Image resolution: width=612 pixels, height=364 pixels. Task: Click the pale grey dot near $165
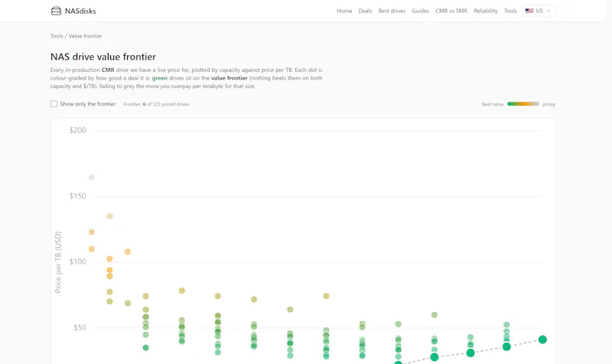[91, 177]
